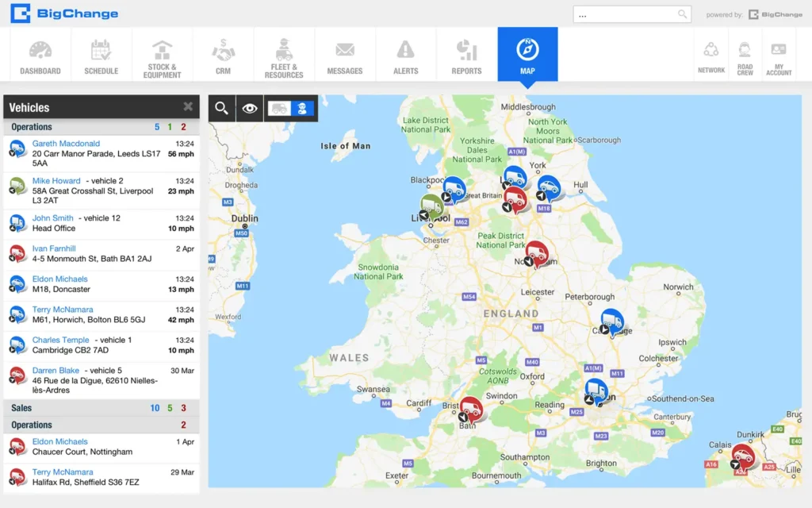Open Mike Howard link

pyautogui.click(x=56, y=181)
